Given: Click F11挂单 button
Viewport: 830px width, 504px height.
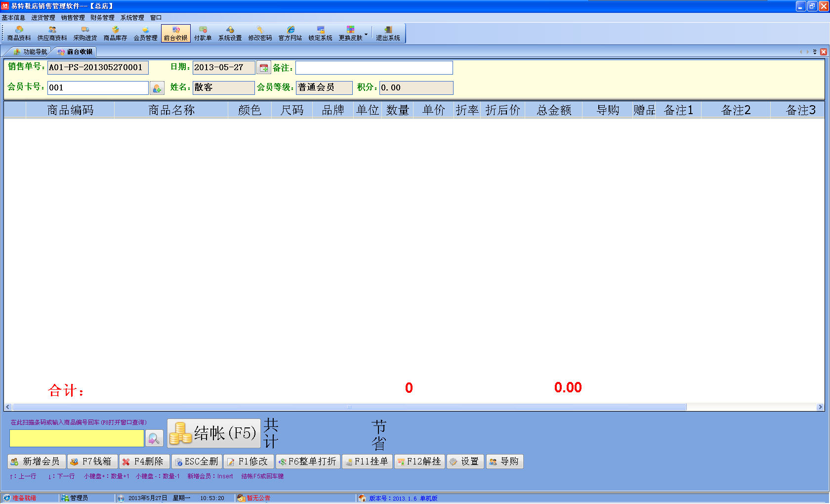Looking at the screenshot, I should tap(367, 462).
